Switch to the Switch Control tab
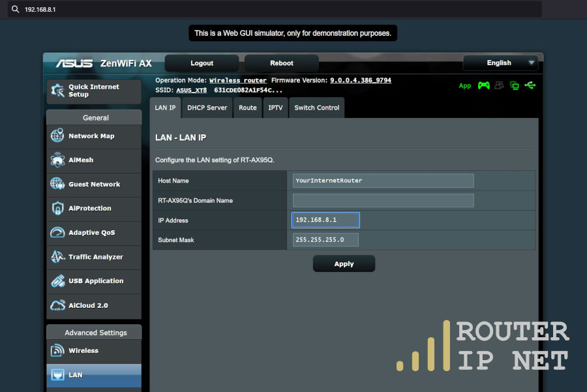Viewport: 587px width, 392px height. click(317, 108)
